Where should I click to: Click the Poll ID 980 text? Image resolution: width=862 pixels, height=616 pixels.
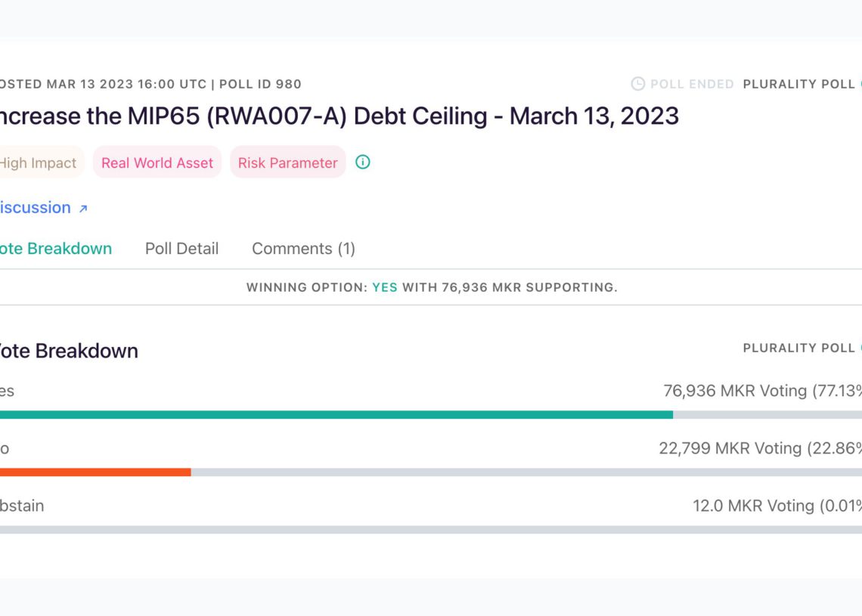pos(260,84)
